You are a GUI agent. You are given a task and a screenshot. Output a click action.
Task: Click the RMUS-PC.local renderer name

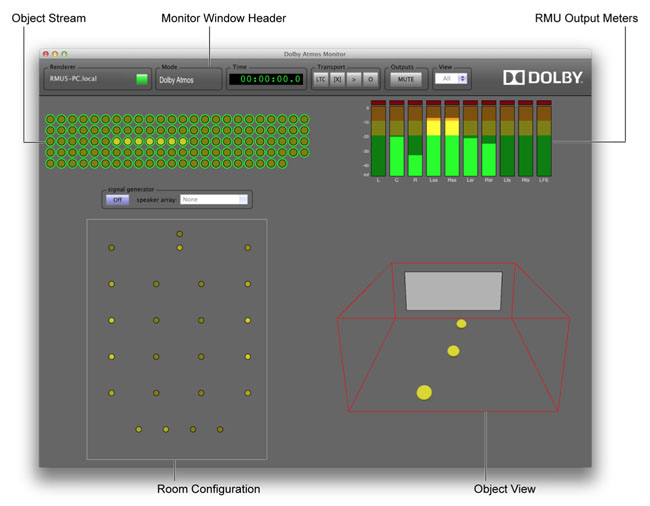point(73,79)
